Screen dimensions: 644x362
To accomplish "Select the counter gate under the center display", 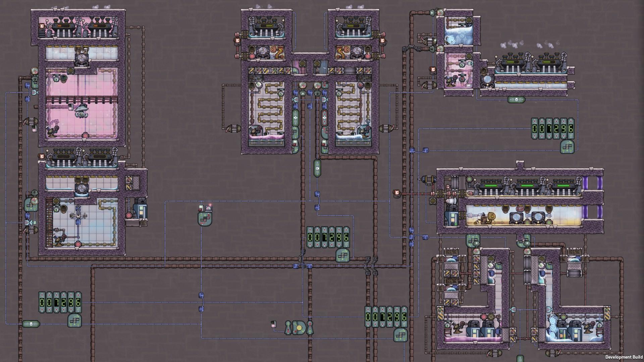I will tap(342, 256).
